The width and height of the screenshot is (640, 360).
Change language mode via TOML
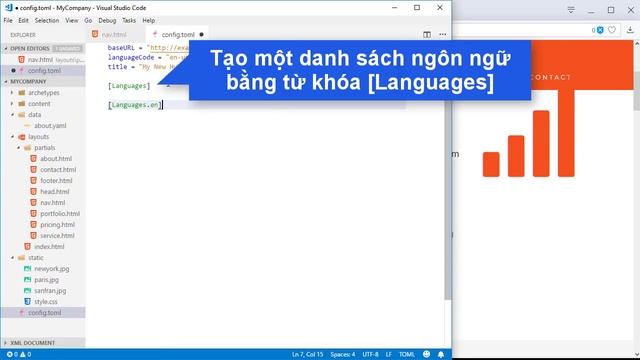click(x=407, y=354)
